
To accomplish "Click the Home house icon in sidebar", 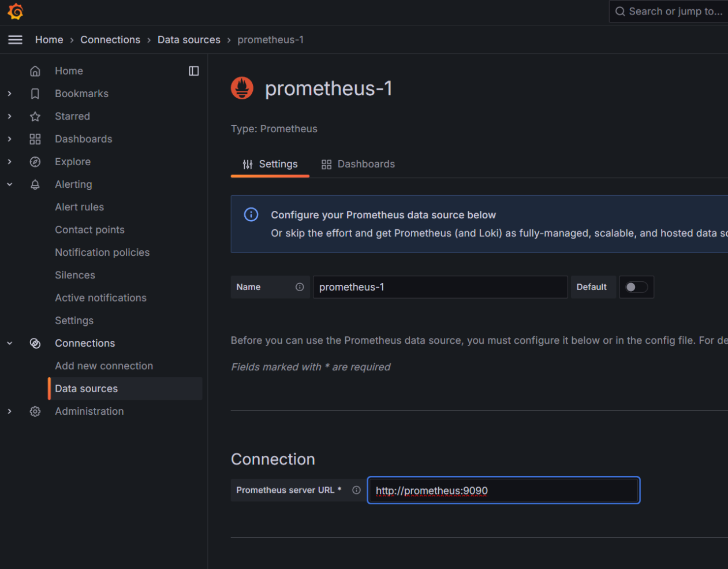I will pos(35,71).
